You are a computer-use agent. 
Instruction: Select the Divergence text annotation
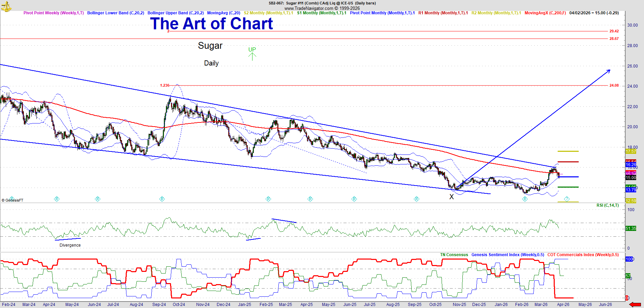coord(70,245)
